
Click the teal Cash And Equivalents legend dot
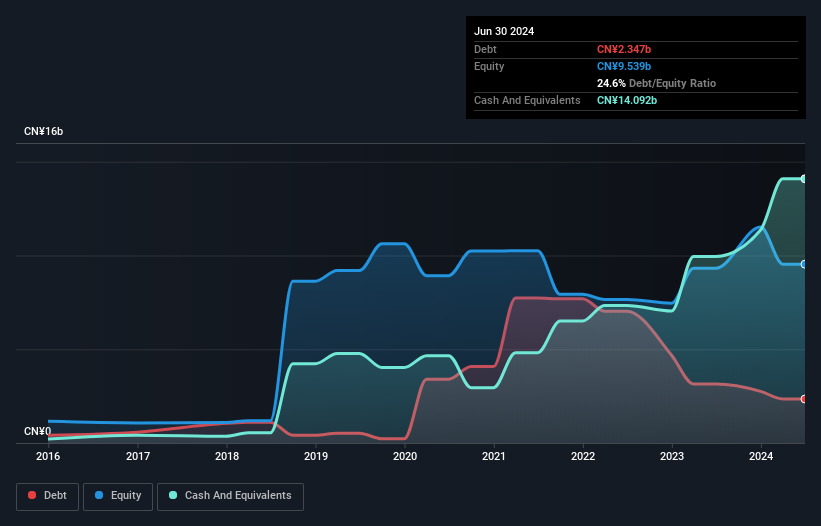coord(173,495)
